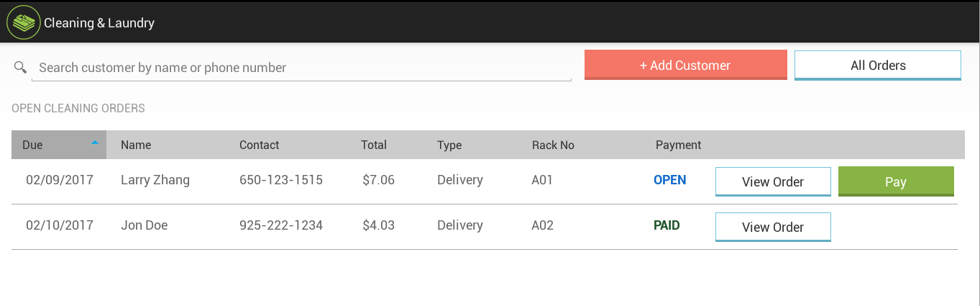Click the PAID payment status label
The width and height of the screenshot is (980, 306).
tap(667, 225)
